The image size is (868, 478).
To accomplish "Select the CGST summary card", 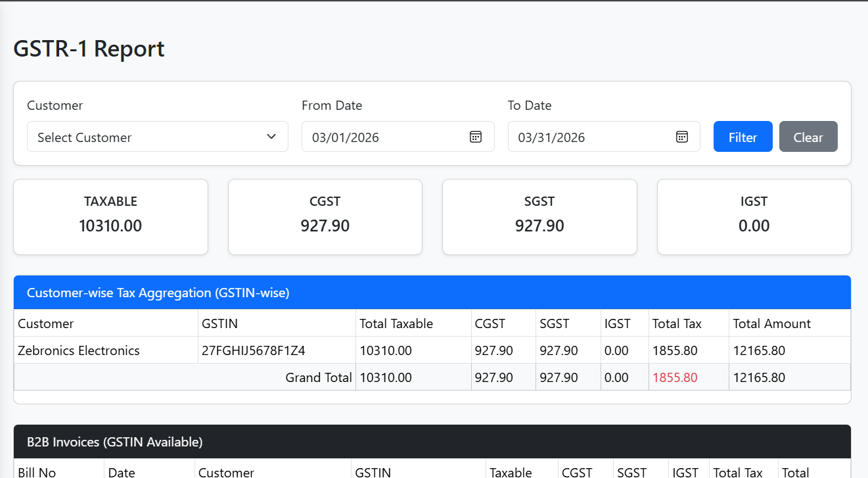I will point(325,217).
